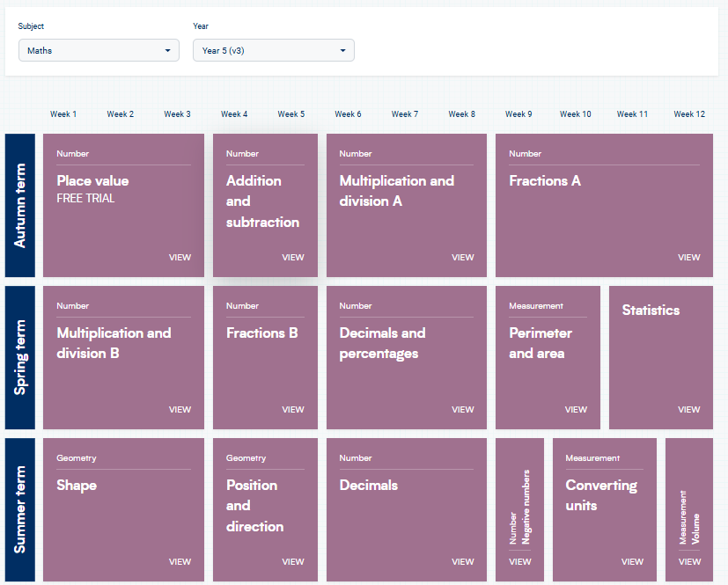Image resolution: width=728 pixels, height=585 pixels.
Task: Open the narrow Negative numbers card
Action: [519, 510]
